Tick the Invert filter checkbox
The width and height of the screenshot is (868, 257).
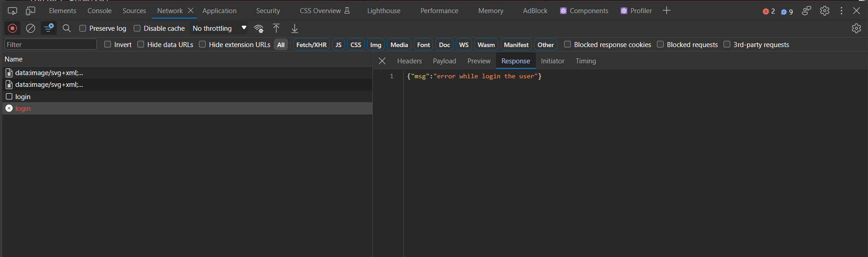(107, 44)
